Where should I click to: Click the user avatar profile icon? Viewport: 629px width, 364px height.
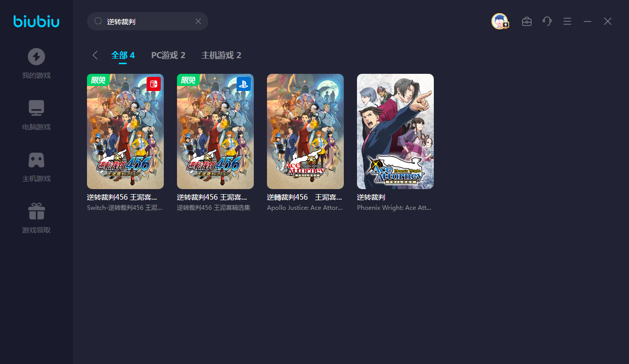point(500,21)
